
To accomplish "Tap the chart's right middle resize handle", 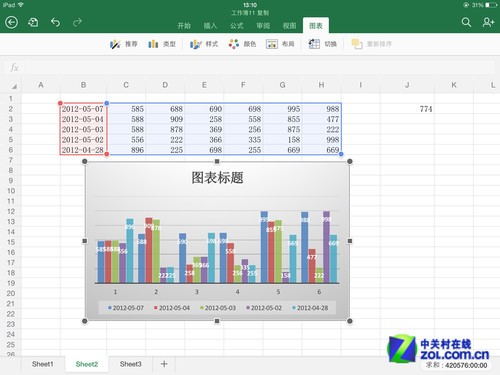I will (x=350, y=241).
